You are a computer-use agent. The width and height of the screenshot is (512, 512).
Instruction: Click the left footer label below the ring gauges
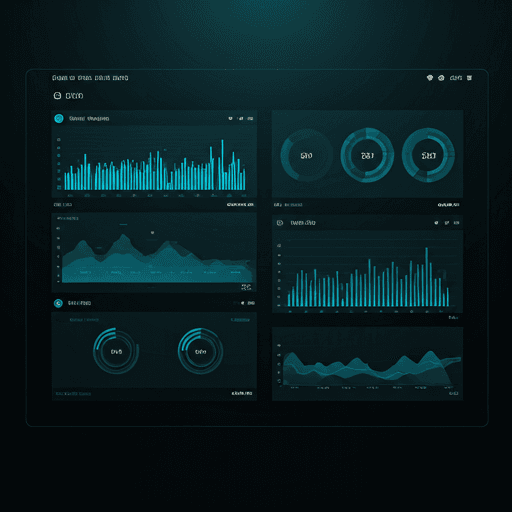pyautogui.click(x=73, y=394)
